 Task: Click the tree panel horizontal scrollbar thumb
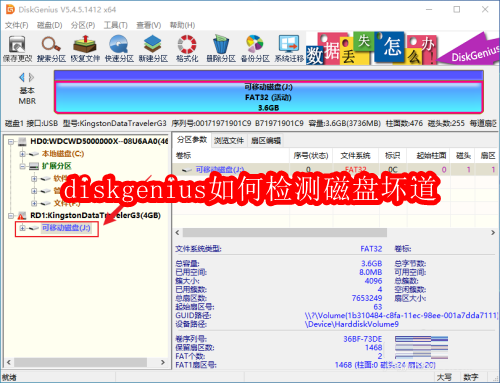(80, 362)
